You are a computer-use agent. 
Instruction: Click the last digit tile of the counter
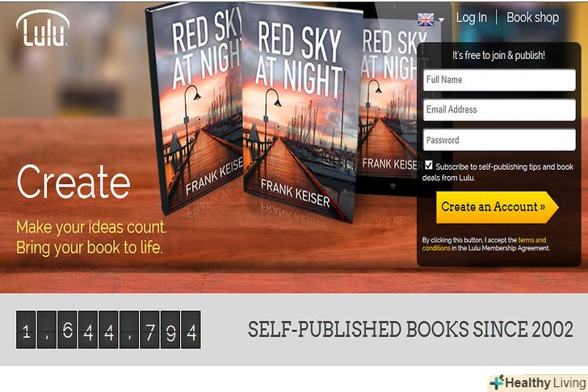tap(191, 329)
